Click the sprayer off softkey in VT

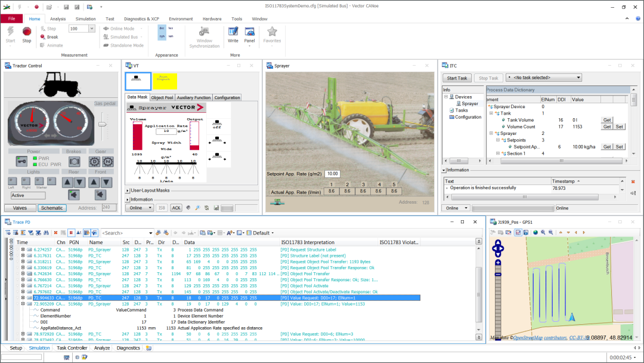217,125
